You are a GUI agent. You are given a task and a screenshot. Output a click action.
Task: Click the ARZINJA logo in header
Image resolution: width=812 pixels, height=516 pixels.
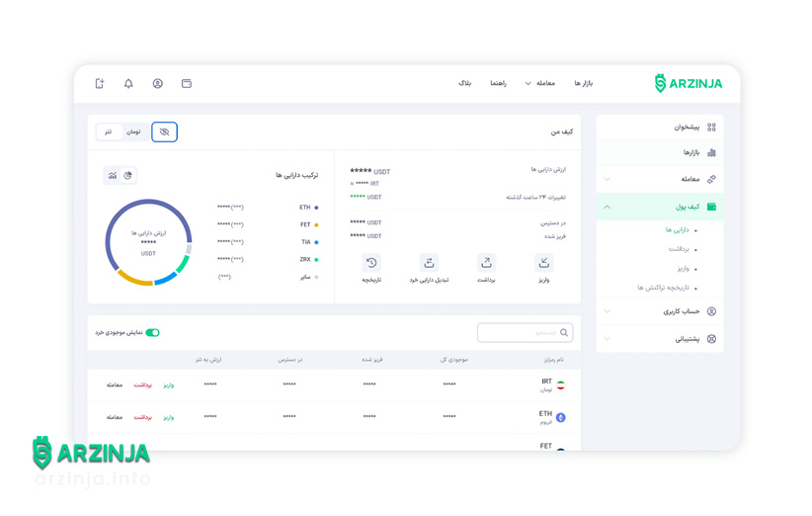(689, 83)
